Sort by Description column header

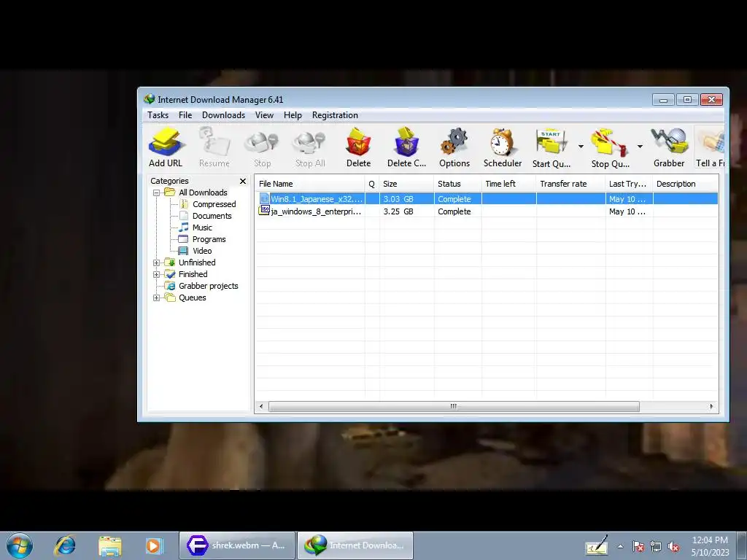click(x=686, y=184)
